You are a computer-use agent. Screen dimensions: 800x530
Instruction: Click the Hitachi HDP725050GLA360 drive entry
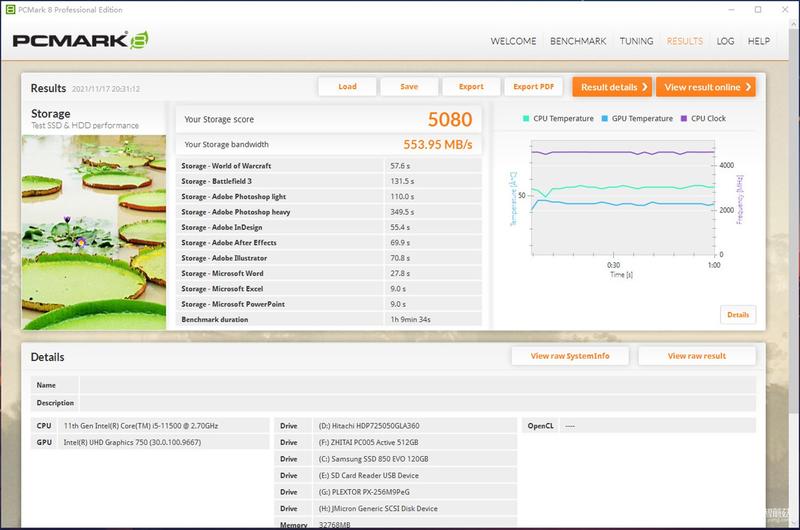click(x=414, y=425)
